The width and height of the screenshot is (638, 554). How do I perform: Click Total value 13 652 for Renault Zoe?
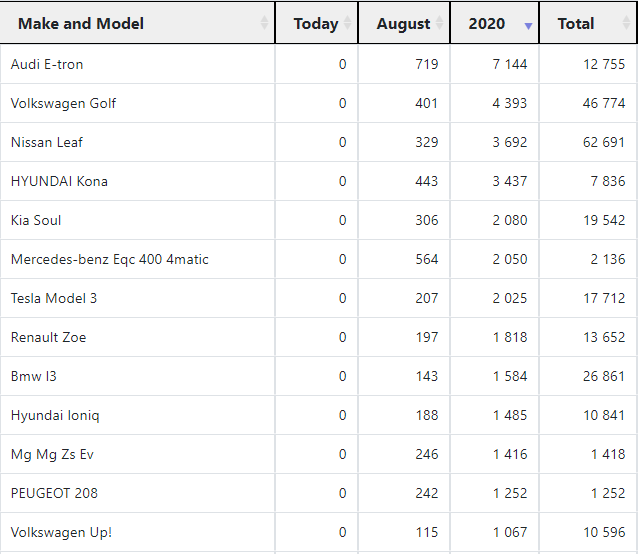click(604, 337)
